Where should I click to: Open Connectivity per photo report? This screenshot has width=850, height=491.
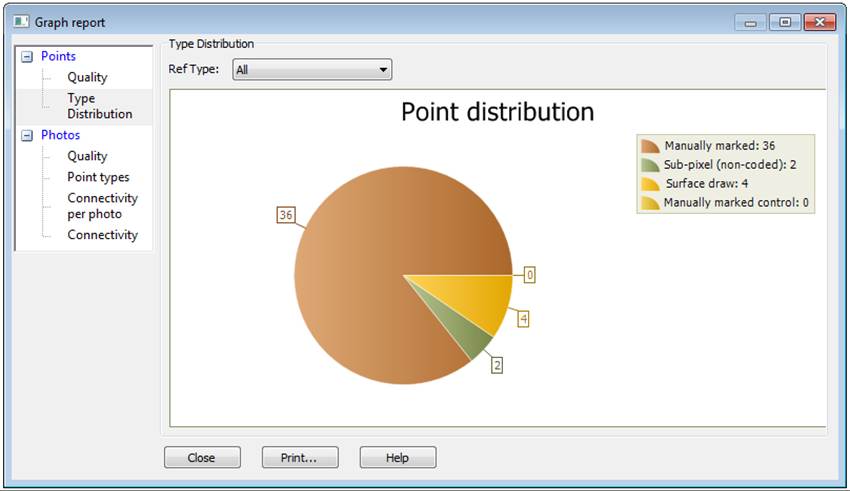(102, 206)
